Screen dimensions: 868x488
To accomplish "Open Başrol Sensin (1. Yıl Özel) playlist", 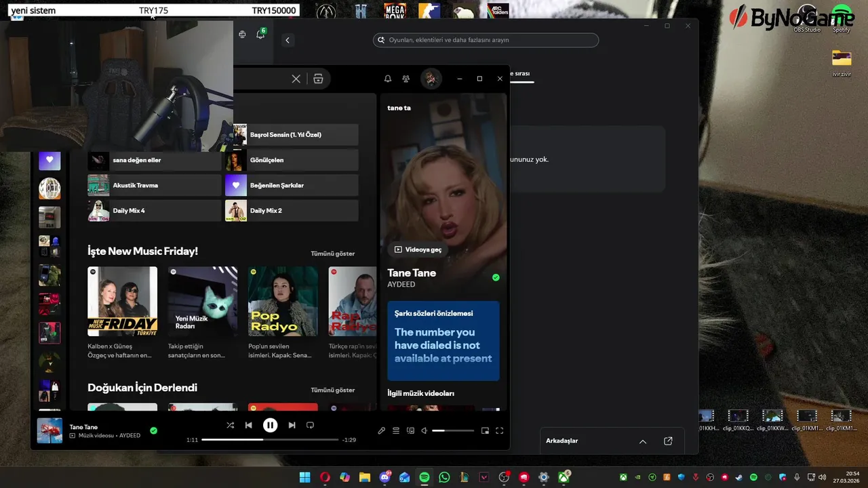I will click(296, 135).
